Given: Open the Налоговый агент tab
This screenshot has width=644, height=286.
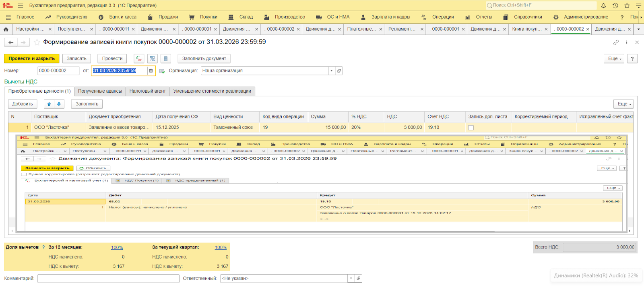Looking at the screenshot, I should (x=147, y=91).
